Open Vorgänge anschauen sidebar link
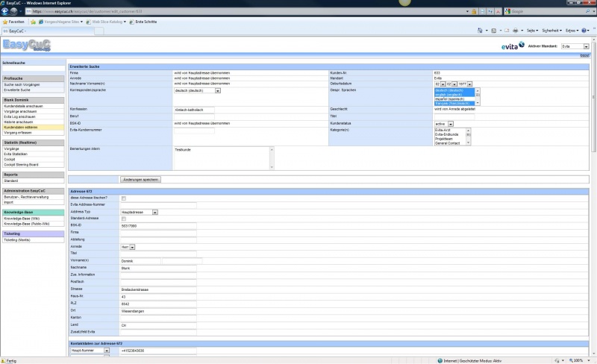597x364 pixels. coord(20,112)
